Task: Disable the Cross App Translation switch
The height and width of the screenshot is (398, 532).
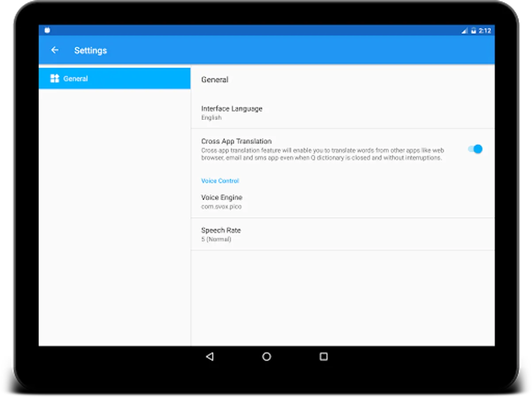Action: [475, 149]
